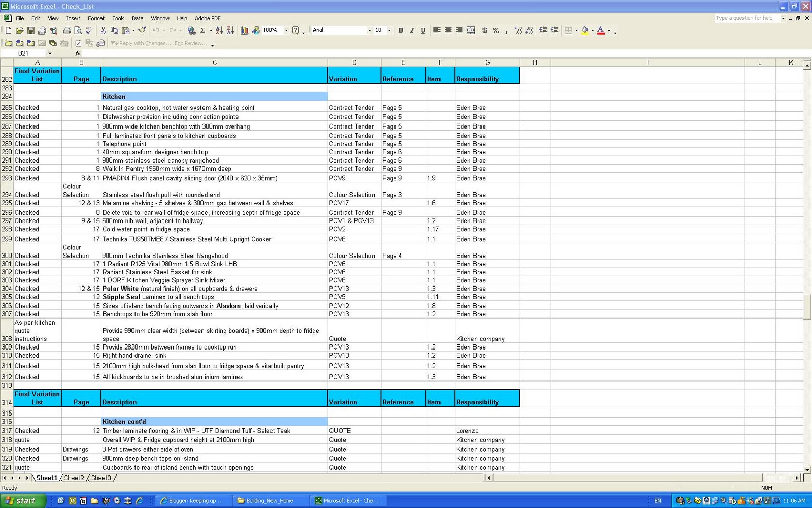Insert a hyperlink using the globe icon
Screen dimensions: 812x508
192,30
